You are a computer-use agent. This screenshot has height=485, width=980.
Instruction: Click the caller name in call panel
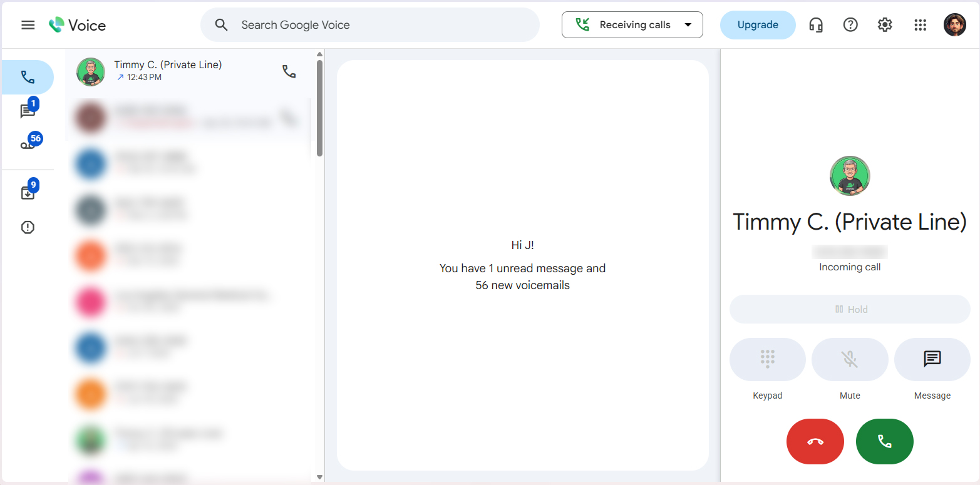pyautogui.click(x=850, y=222)
